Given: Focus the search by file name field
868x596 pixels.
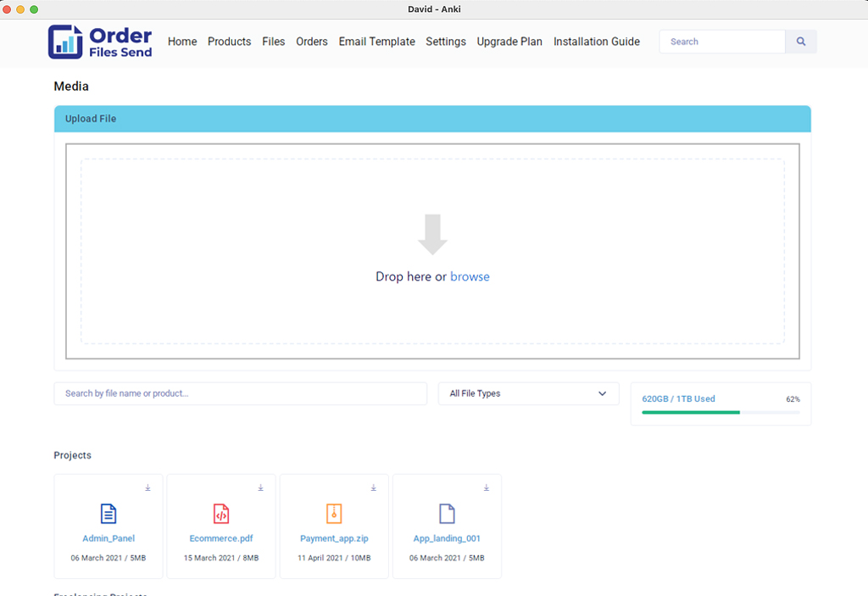Looking at the screenshot, I should coord(240,393).
